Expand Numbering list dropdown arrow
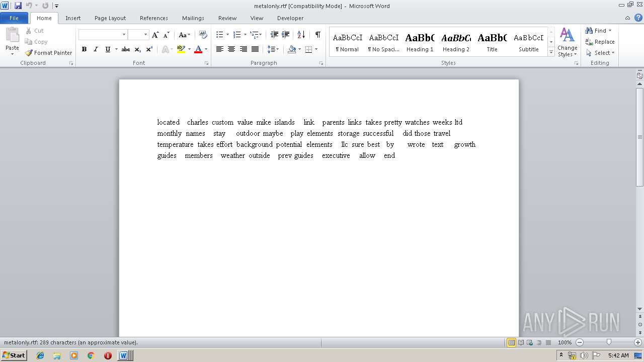Screen dimensions: 644x362 pyautogui.click(x=245, y=35)
